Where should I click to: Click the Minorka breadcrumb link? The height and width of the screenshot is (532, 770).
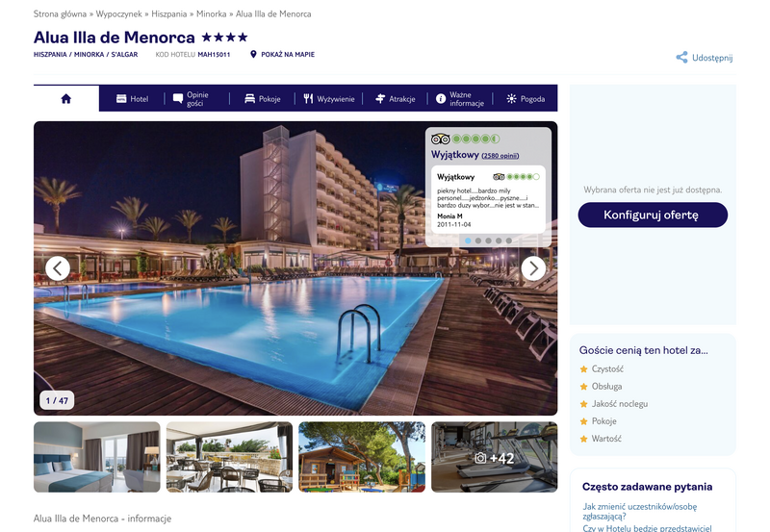(211, 13)
